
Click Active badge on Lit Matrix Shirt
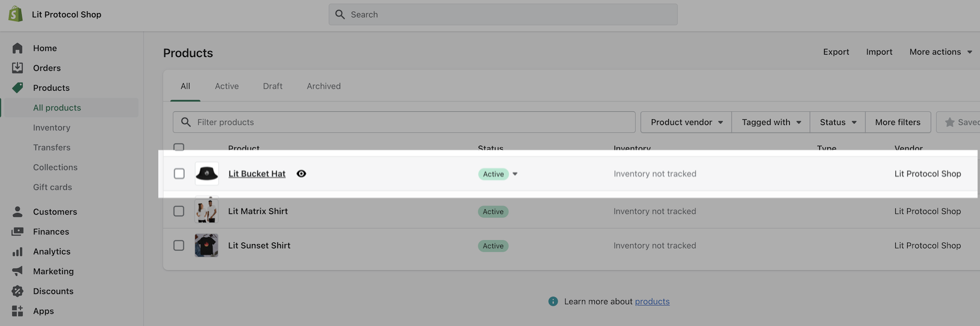point(493,212)
